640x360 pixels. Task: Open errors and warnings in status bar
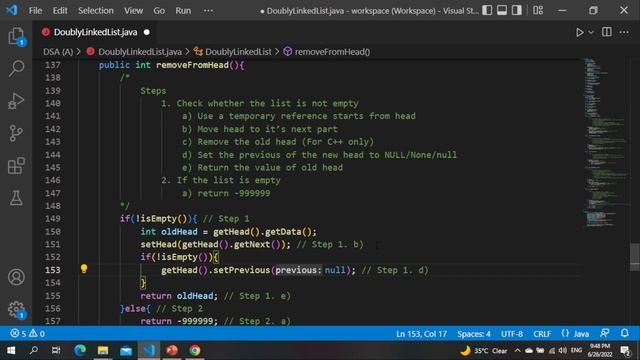27,334
